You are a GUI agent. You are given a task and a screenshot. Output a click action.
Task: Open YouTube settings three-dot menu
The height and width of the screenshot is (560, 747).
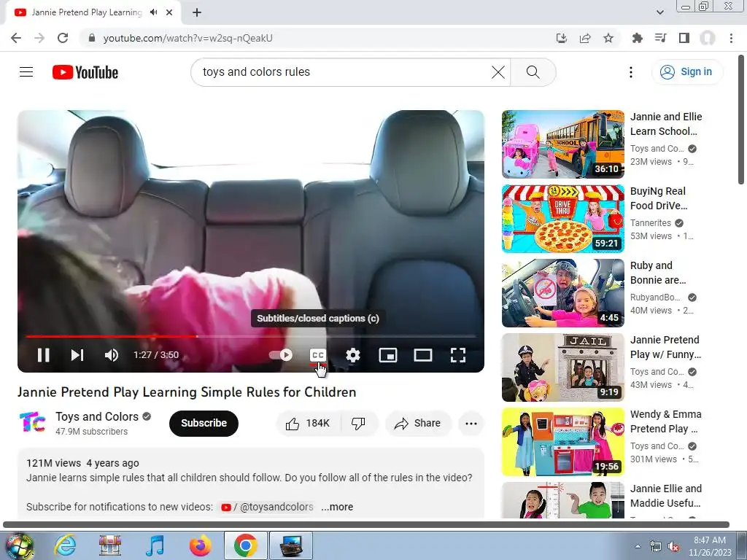(631, 72)
